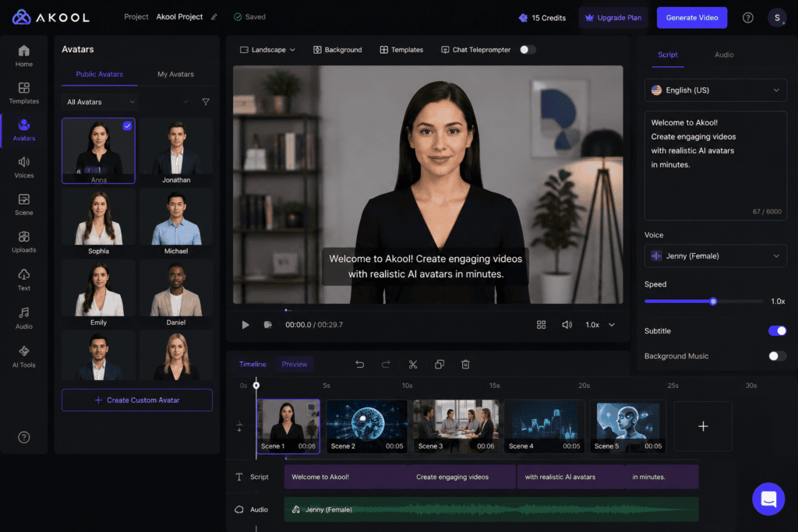Click the video preview progress bar

428,310
